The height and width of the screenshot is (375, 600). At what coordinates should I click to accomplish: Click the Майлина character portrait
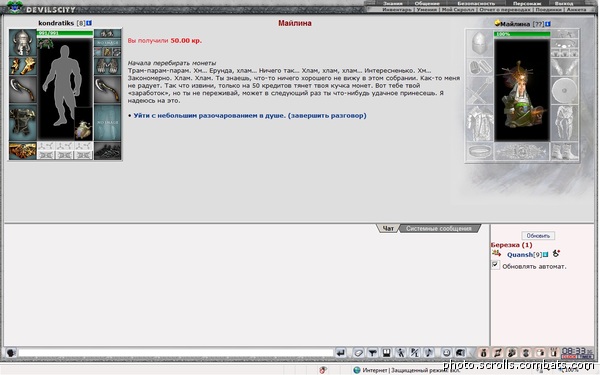[x=522, y=90]
